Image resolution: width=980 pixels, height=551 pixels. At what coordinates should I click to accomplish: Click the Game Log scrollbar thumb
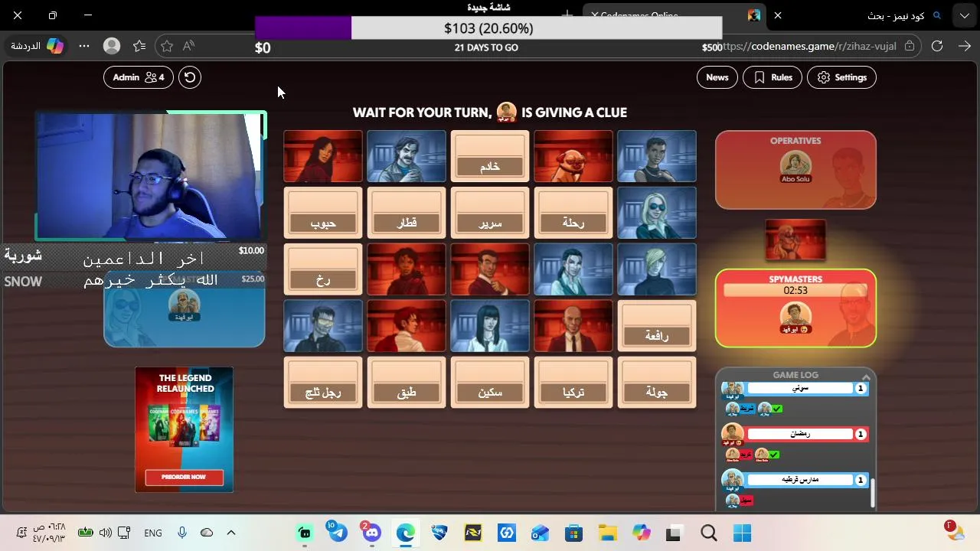click(x=872, y=493)
